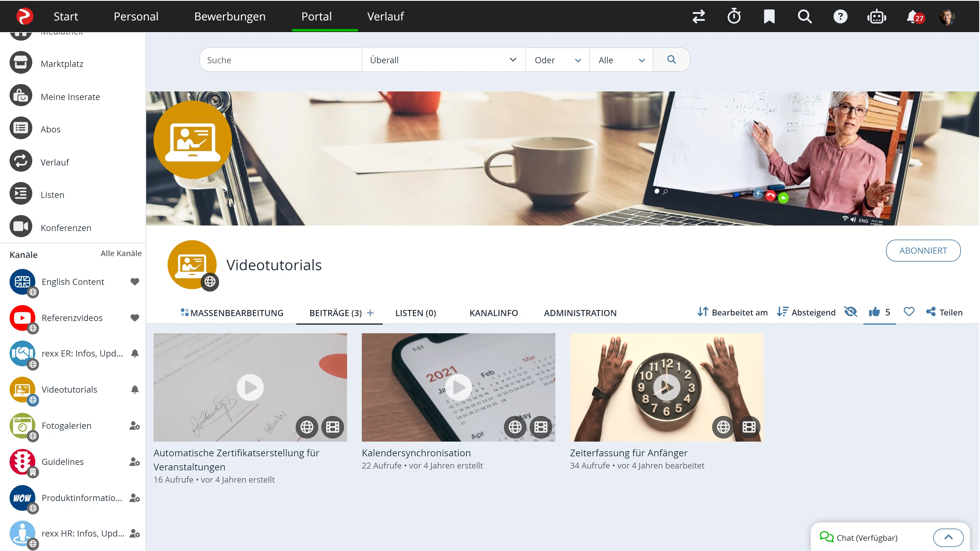The image size is (980, 551).
Task: Open the Oder operator dropdown
Action: [x=557, y=60]
